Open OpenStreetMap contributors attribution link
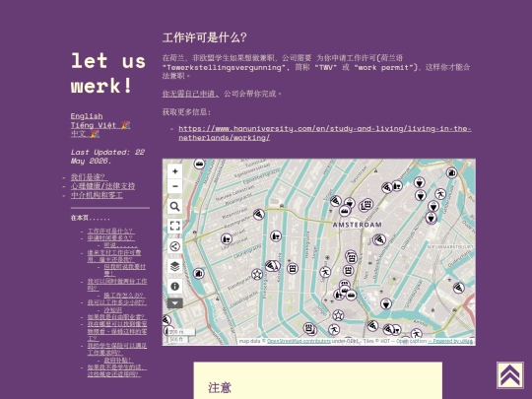Viewport: 532px width, 399px height. pyautogui.click(x=299, y=341)
